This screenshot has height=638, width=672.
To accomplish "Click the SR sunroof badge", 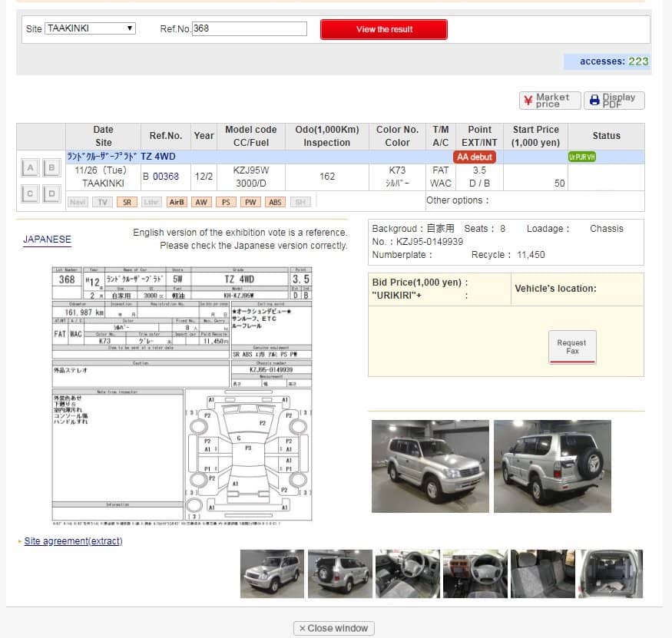I will pyautogui.click(x=127, y=202).
